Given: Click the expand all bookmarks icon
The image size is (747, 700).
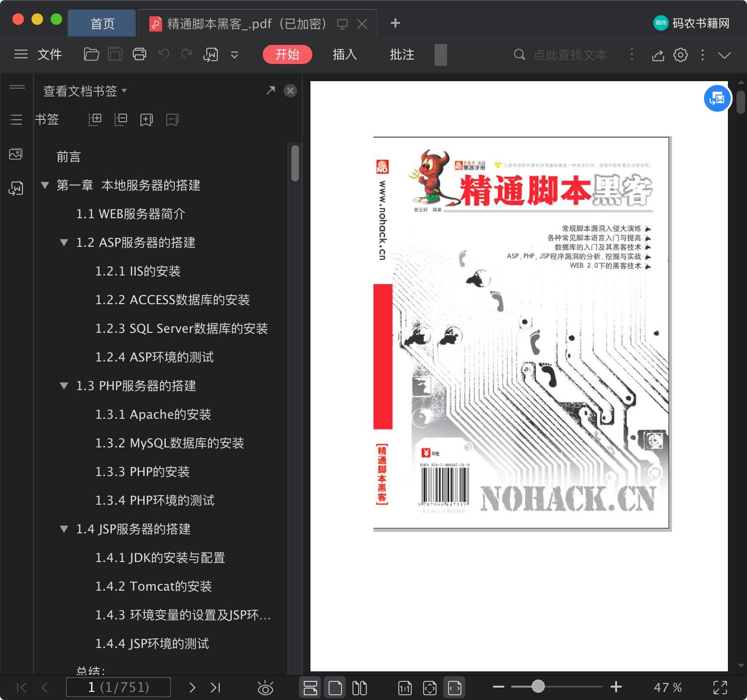Looking at the screenshot, I should click(x=95, y=119).
